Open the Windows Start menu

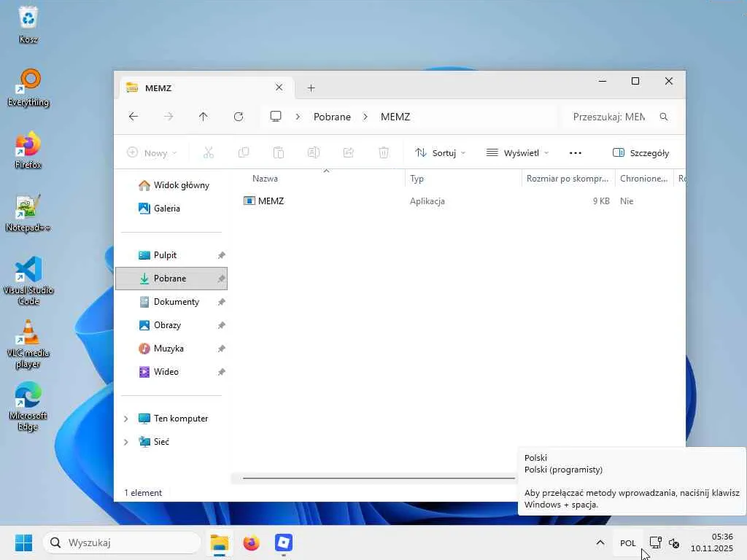(x=24, y=542)
